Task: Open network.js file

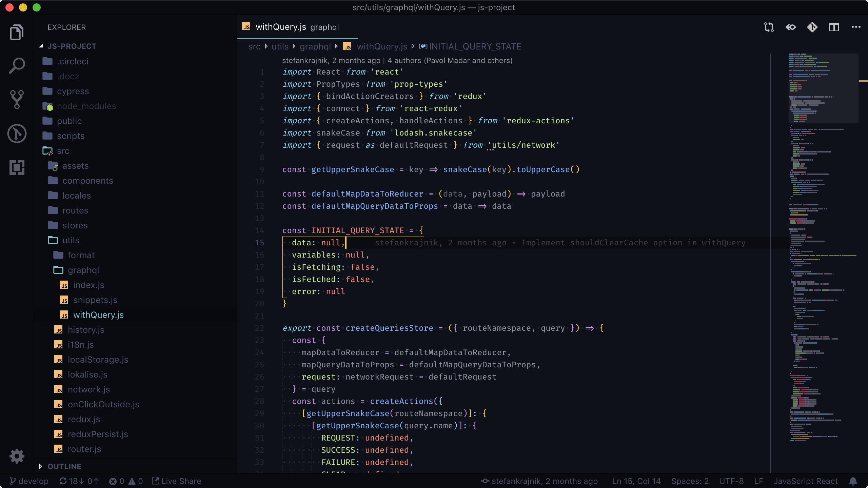Action: (x=136, y=389)
